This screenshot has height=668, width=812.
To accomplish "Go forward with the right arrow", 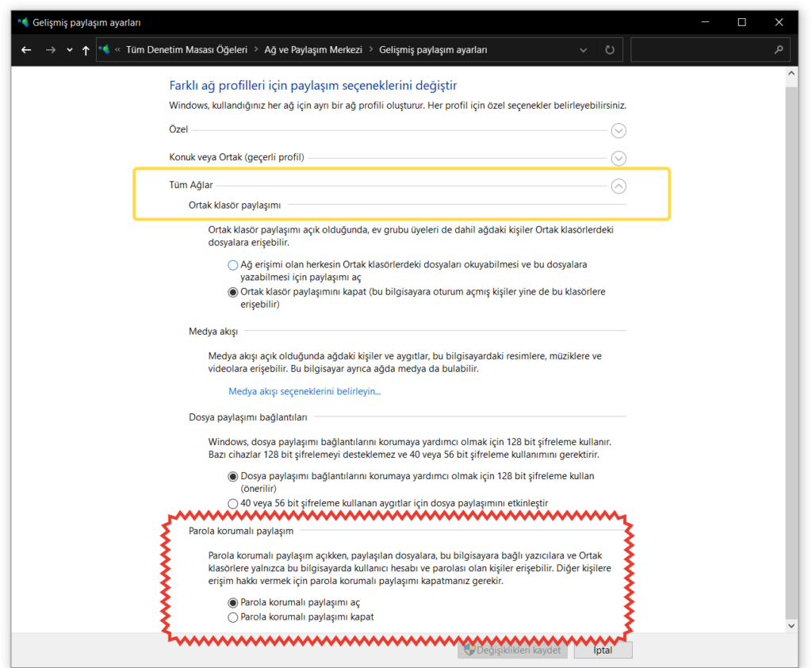I will tap(50, 50).
